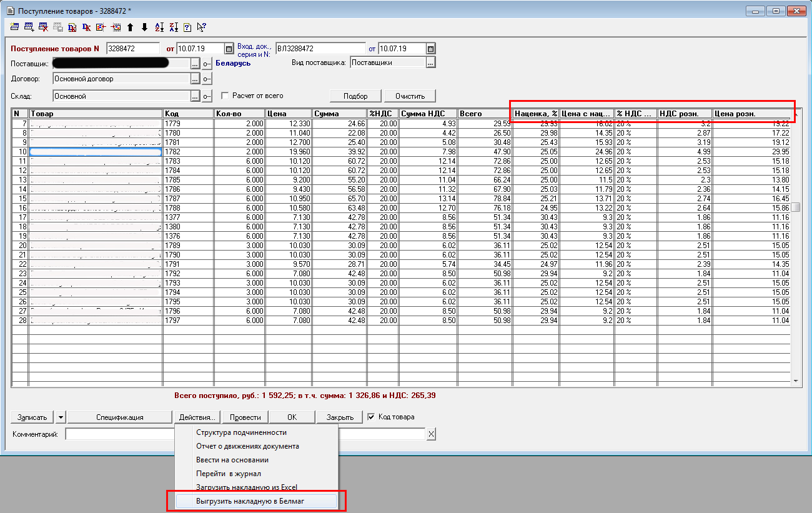Open calendar picker next to document date
Screen dimensions: 812x513
click(x=229, y=49)
